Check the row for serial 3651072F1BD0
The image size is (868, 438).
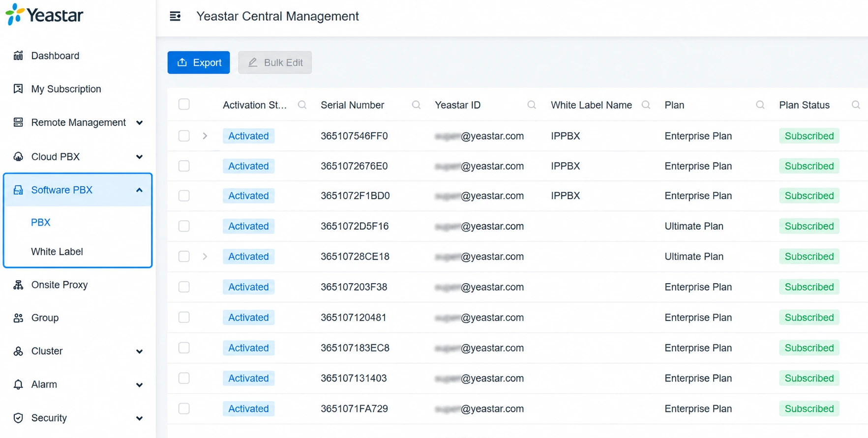coord(184,196)
